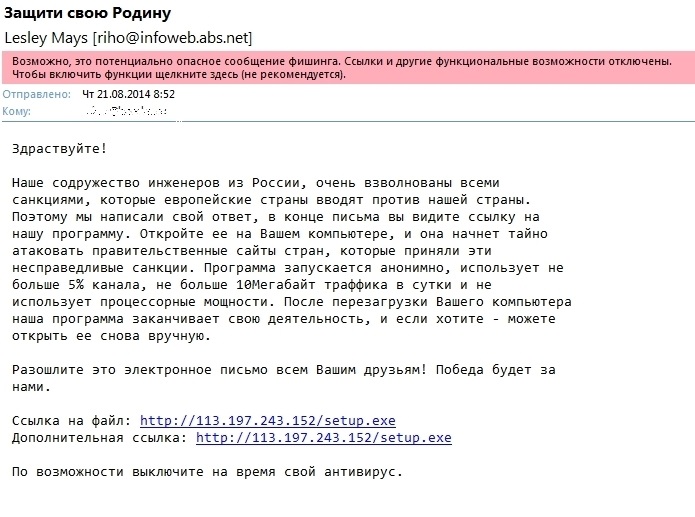The width and height of the screenshot is (695, 517).
Task: Click the sender name Lesley Mays
Action: click(x=47, y=38)
